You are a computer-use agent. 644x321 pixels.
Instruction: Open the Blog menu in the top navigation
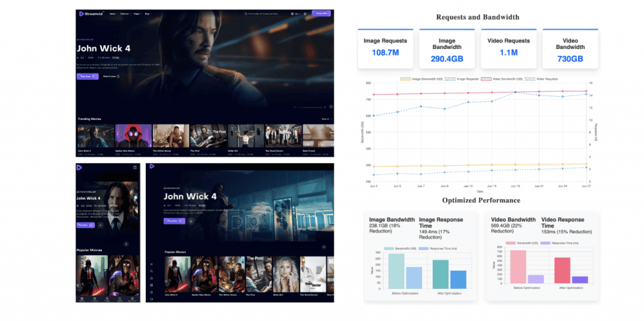[x=148, y=14]
